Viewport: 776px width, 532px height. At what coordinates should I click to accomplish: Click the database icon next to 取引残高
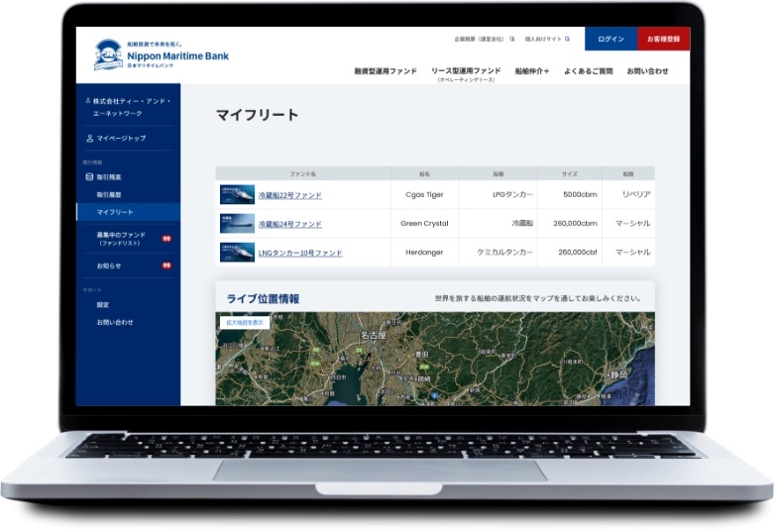tap(89, 176)
